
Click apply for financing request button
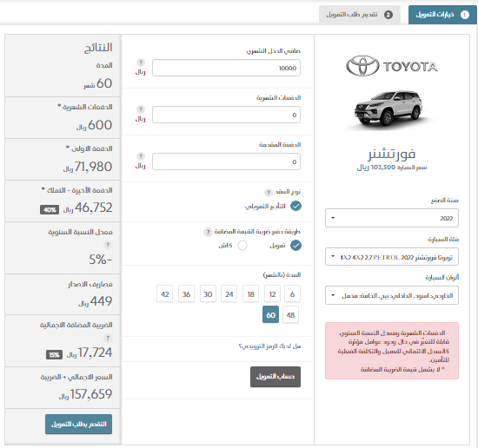coord(78,424)
